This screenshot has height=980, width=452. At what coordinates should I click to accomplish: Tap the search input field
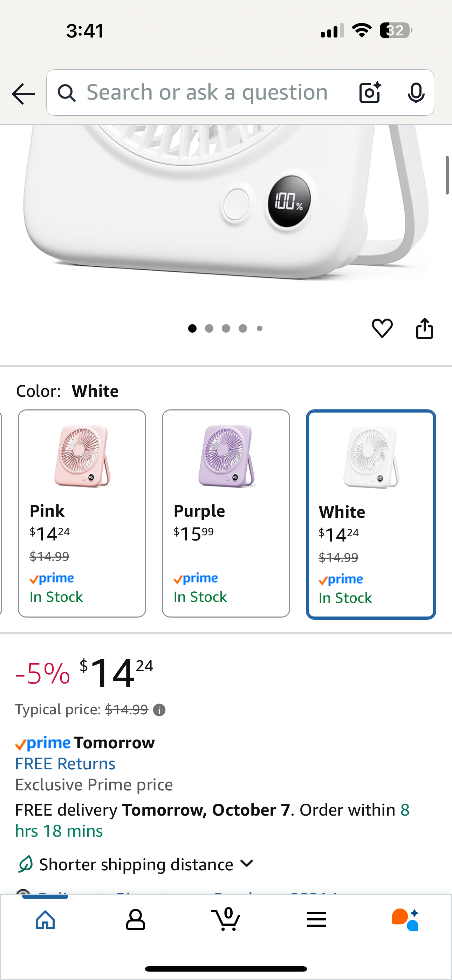pos(207,93)
